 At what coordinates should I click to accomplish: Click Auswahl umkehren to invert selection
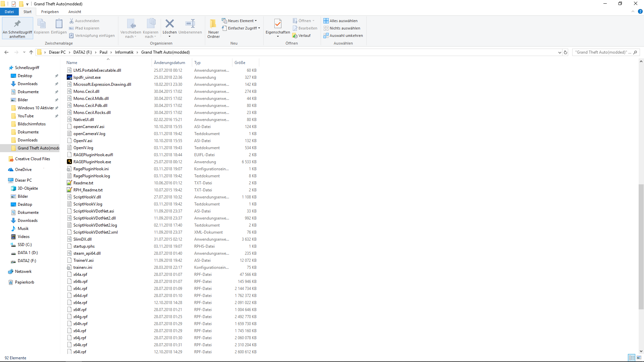[343, 36]
